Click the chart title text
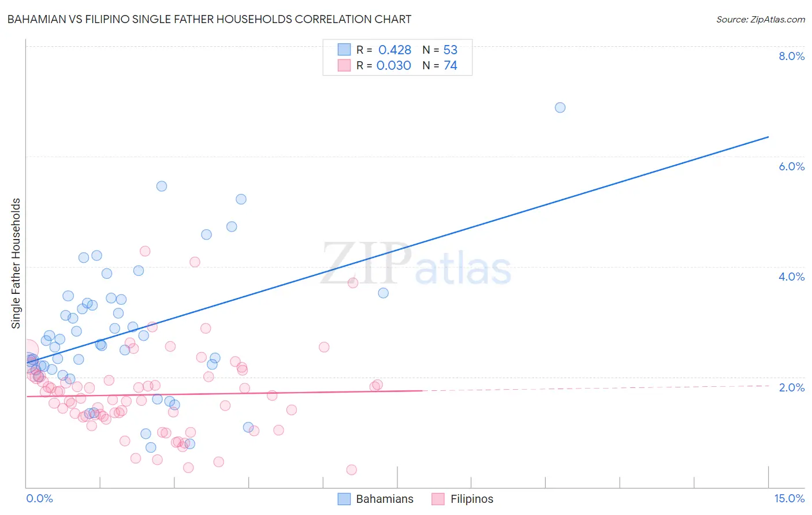812x515 pixels. (x=209, y=19)
